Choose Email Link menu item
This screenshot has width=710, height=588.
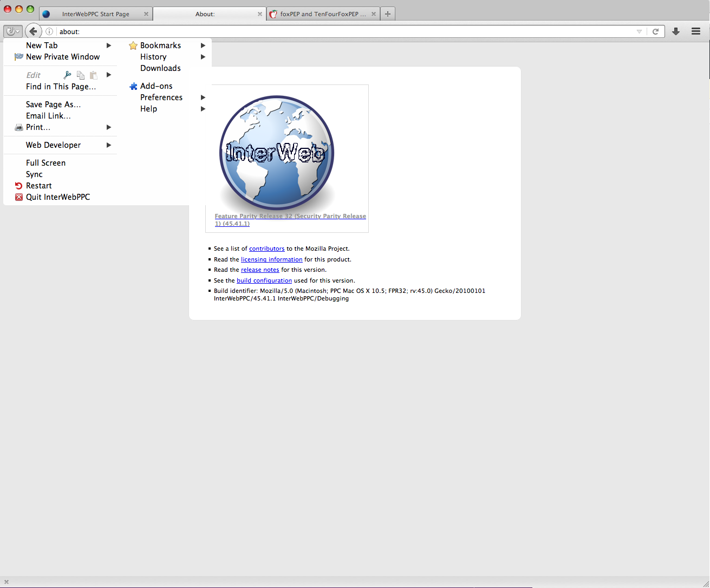tap(60, 116)
